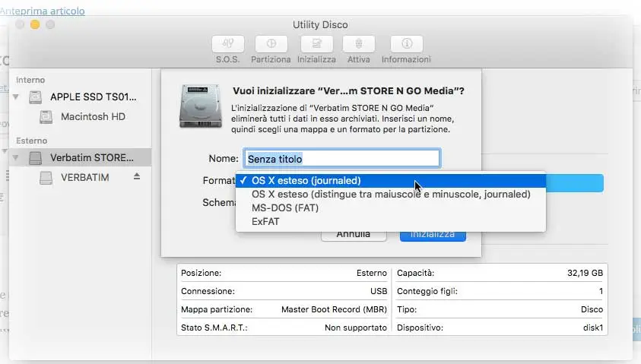Choose OS X esteso case-sensitive journaled option
The width and height of the screenshot is (641, 364).
[390, 194]
